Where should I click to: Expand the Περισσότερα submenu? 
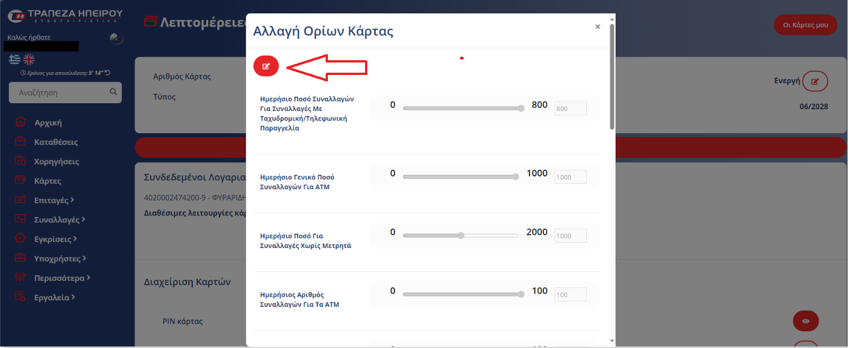tap(62, 278)
